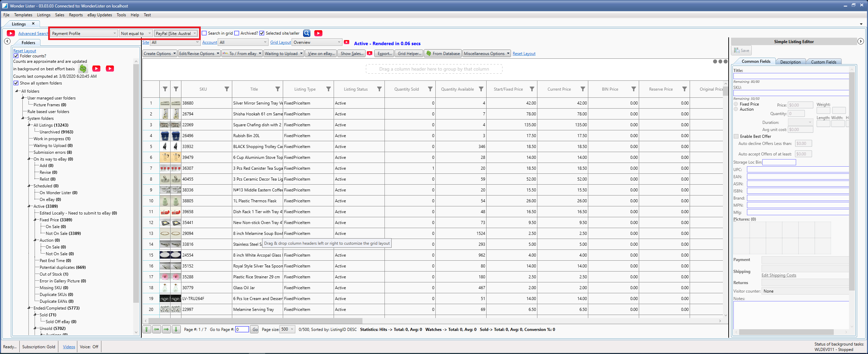
Task: Open the Not equal to operator dropdown
Action: click(136, 33)
